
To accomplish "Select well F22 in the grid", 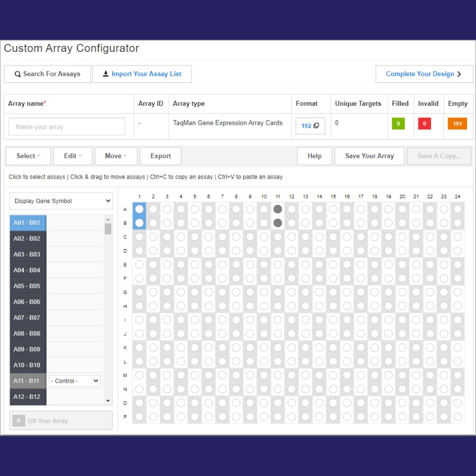I will [x=430, y=278].
